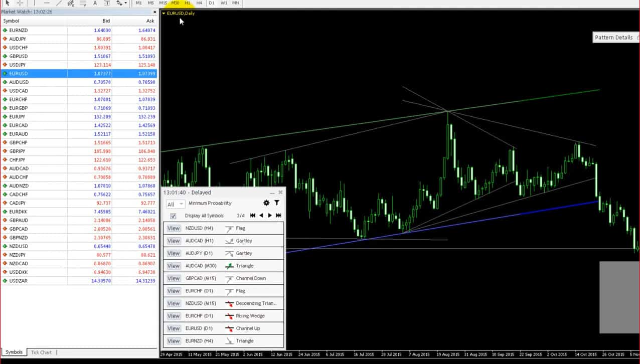Switch to the Tick Chart tab
The height and width of the screenshot is (364, 640).
(41, 352)
